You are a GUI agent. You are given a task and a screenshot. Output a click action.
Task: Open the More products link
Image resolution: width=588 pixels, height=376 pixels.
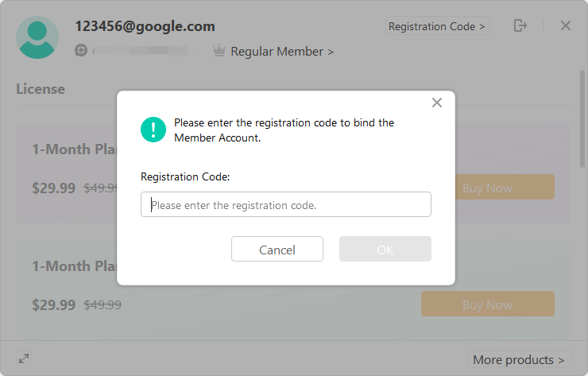click(519, 360)
